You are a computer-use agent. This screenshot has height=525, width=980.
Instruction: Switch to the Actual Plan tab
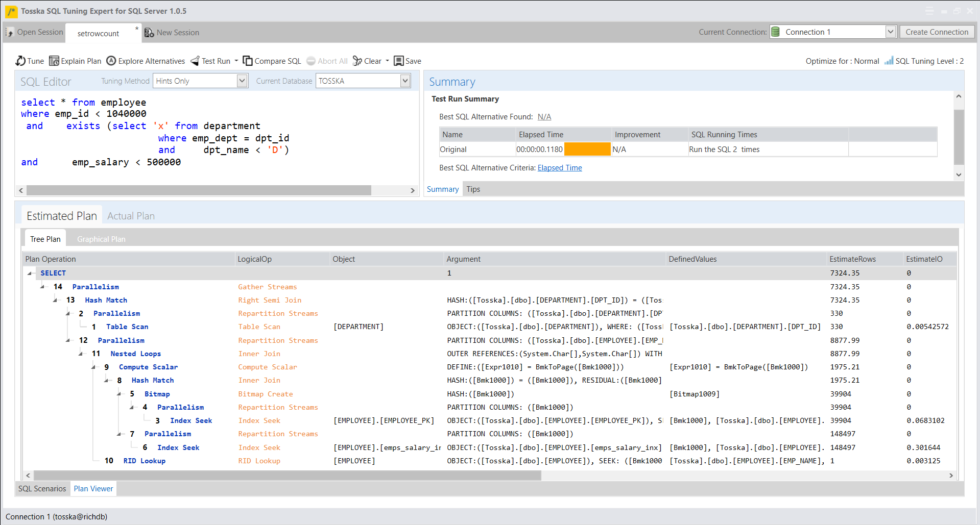click(x=131, y=216)
